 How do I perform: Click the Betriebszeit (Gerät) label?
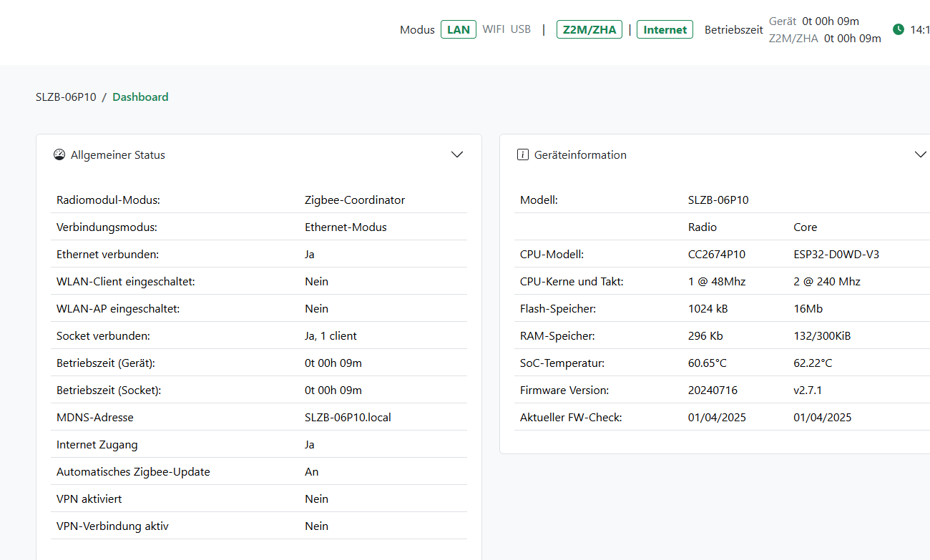point(106,363)
